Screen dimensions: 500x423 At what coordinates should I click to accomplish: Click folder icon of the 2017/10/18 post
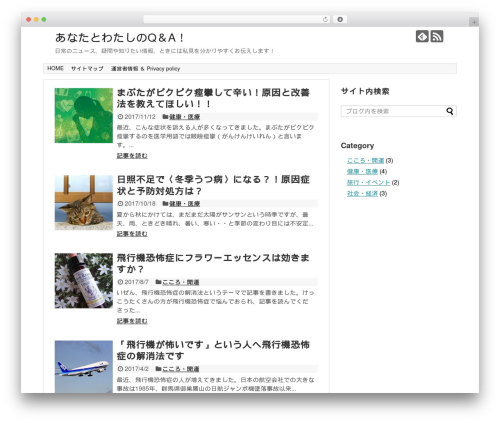[x=165, y=203]
